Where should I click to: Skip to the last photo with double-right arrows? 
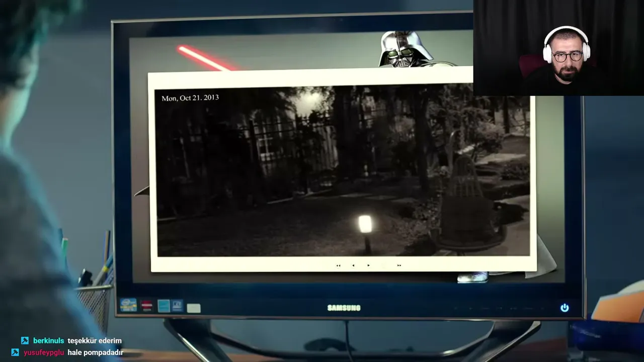coord(399,265)
